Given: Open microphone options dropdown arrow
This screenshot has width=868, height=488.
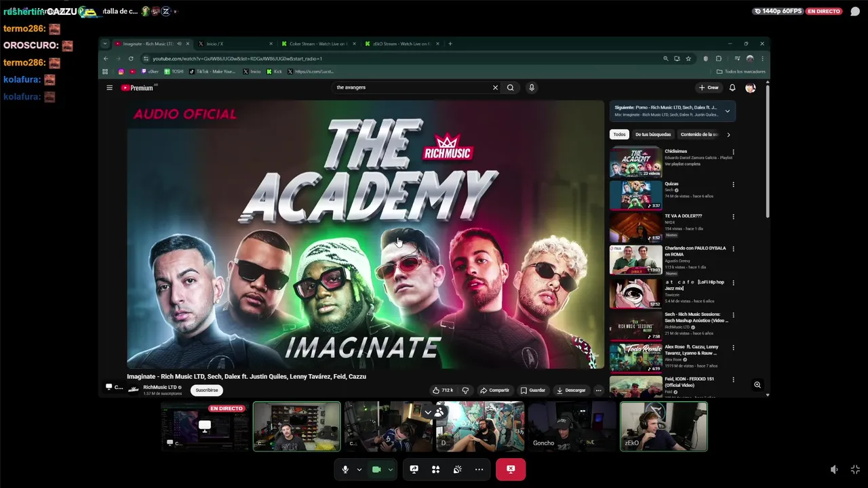Looking at the screenshot, I should (359, 469).
